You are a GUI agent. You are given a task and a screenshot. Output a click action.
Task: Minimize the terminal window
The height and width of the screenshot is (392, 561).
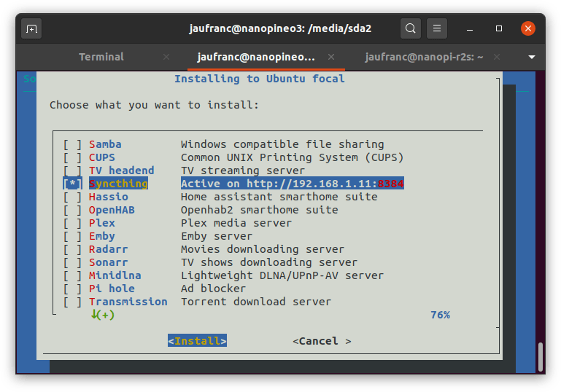pos(470,28)
